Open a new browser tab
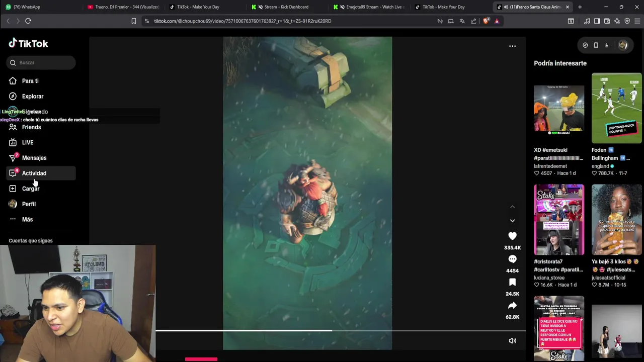The width and height of the screenshot is (644, 362). (580, 7)
